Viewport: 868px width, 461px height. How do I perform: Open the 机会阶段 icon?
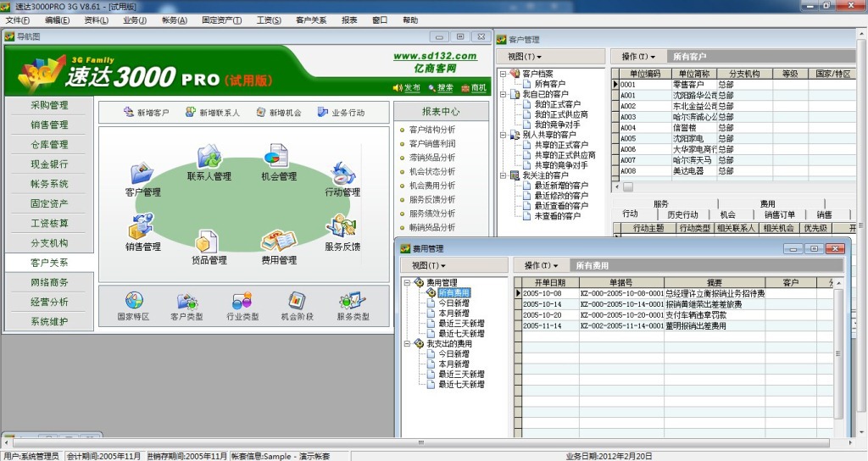[298, 301]
